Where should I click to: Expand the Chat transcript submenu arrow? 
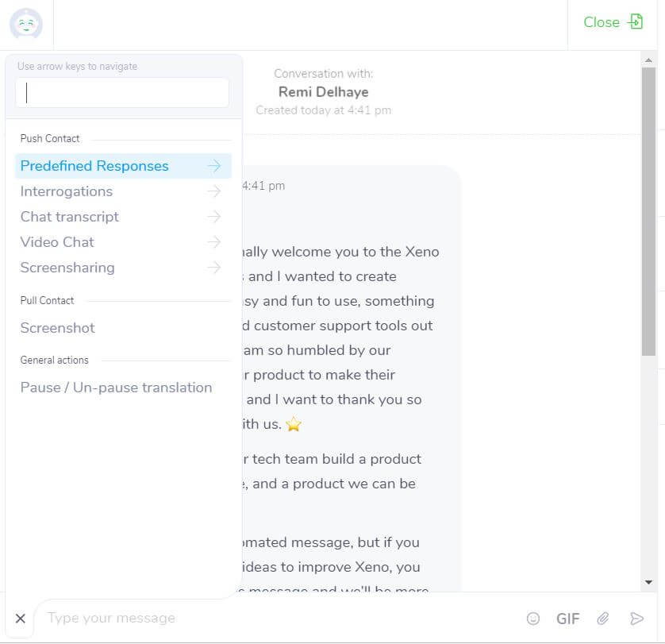(x=213, y=217)
